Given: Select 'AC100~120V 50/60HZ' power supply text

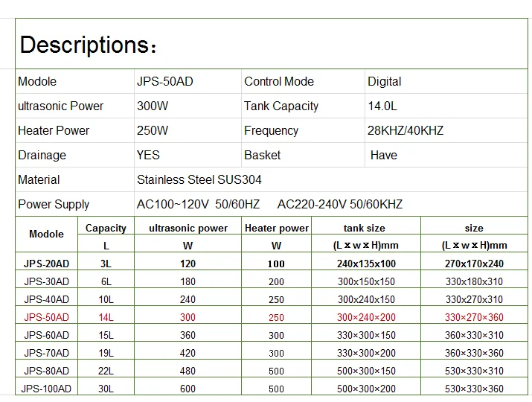Looking at the screenshot, I should 198,205.
